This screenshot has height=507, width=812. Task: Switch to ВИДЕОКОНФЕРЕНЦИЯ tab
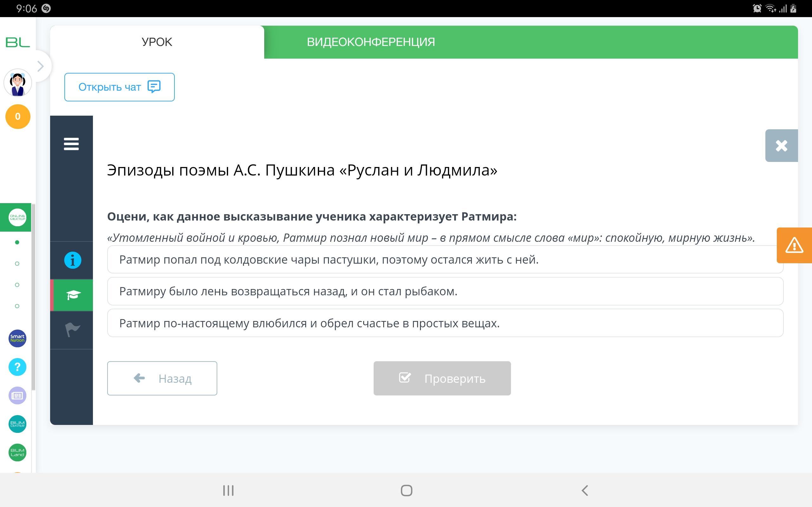tap(371, 42)
